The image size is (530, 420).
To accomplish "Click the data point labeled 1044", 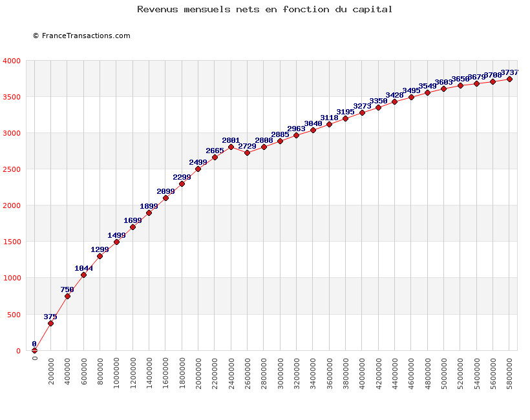I will [x=83, y=275].
